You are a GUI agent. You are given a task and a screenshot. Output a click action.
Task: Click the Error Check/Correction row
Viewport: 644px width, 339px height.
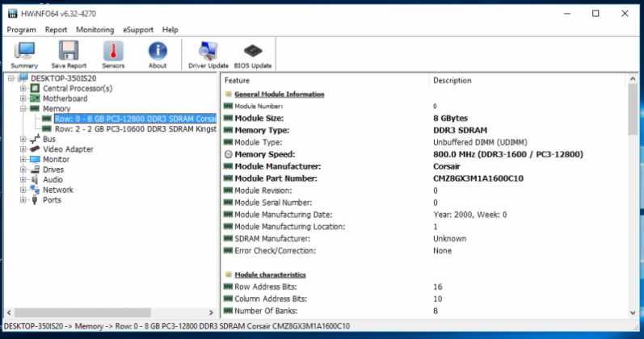pos(423,251)
